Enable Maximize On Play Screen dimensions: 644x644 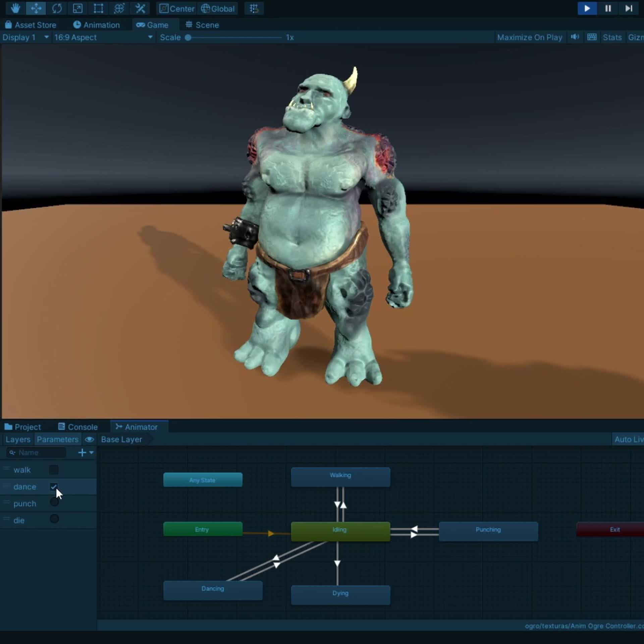(x=530, y=37)
